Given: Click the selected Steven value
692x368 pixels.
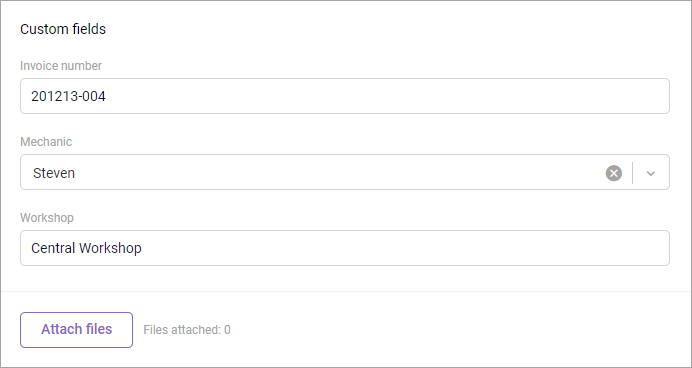Looking at the screenshot, I should pos(54,173).
